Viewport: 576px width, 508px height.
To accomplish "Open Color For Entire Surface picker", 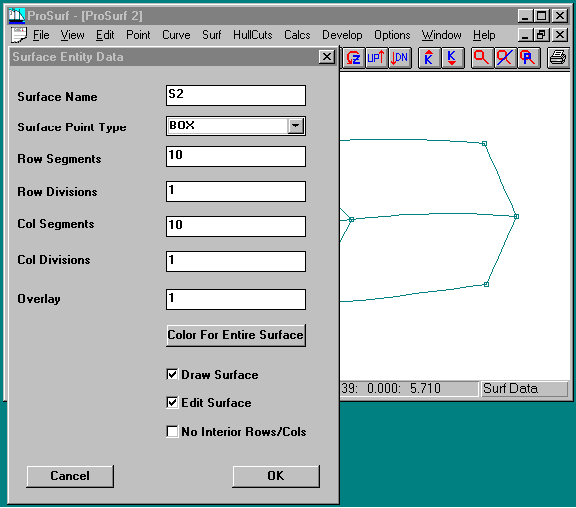I will 236,335.
